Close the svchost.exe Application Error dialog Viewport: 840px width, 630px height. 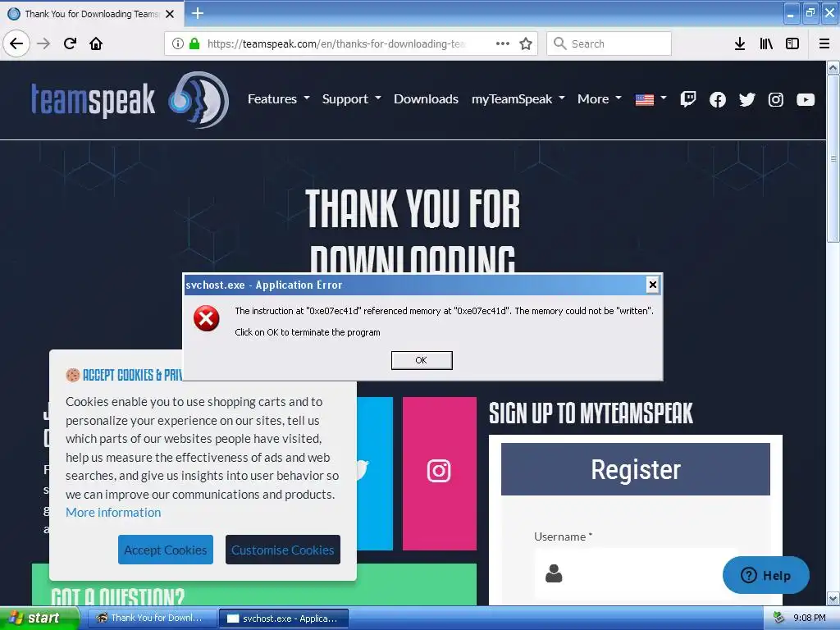(x=652, y=285)
